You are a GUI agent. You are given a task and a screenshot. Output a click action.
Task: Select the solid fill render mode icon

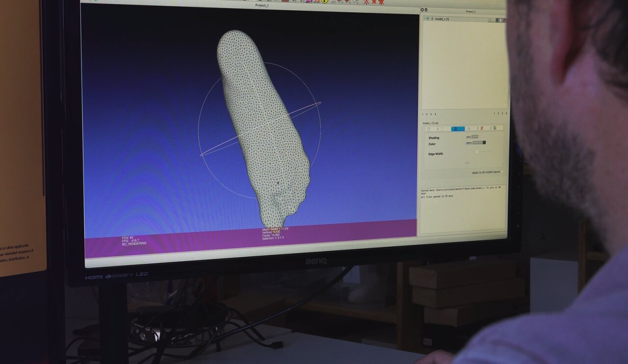pos(469,129)
